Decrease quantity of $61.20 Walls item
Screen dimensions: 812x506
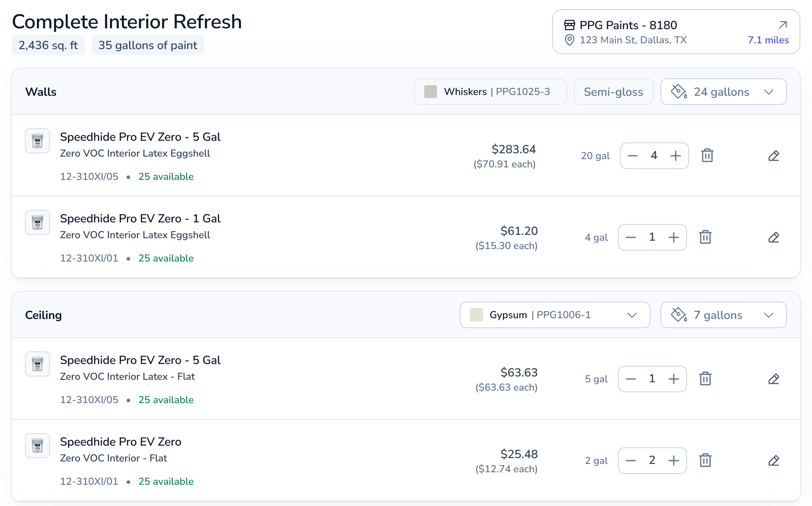click(x=630, y=237)
